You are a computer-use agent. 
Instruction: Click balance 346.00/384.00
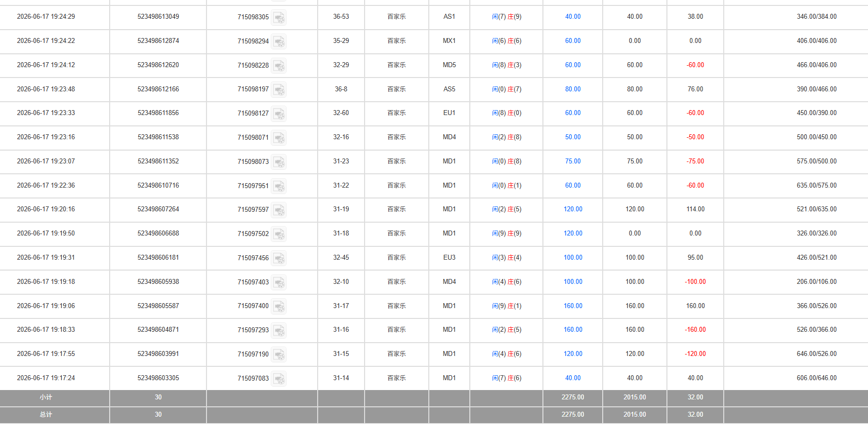tap(817, 17)
